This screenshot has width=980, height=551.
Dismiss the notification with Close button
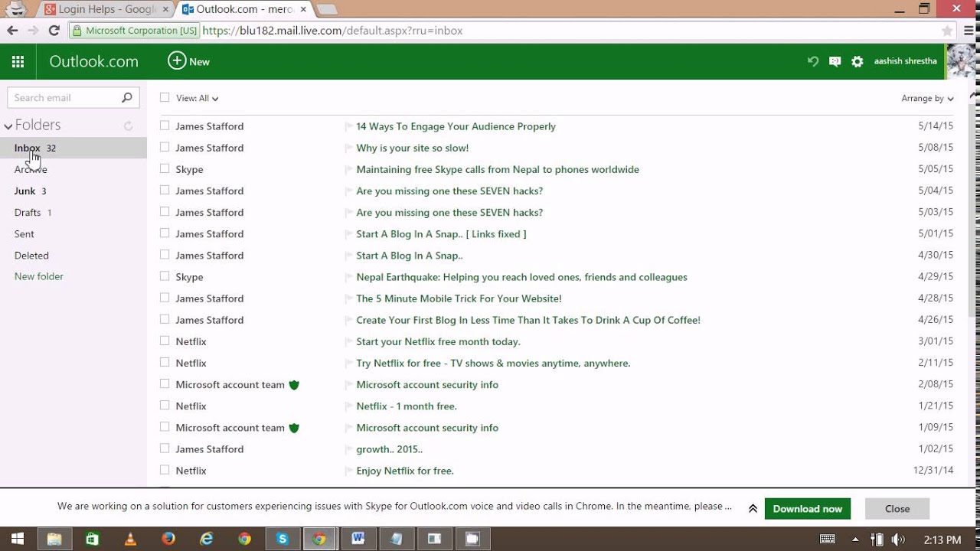tap(897, 509)
